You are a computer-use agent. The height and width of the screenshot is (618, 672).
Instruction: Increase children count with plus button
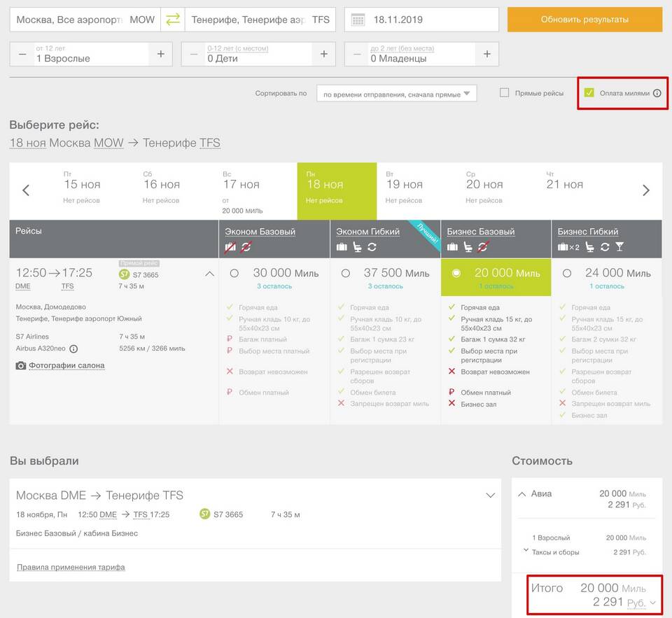click(x=323, y=54)
